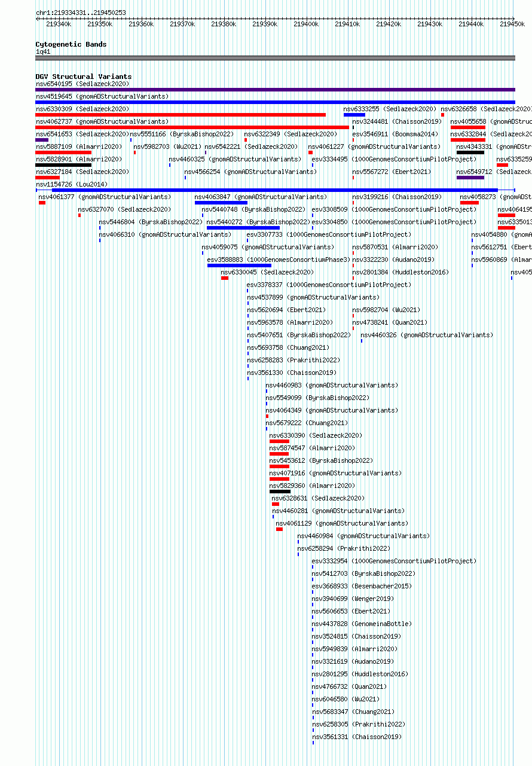
Task: Select the nsv3561331 (Chaisson2019) label
Action: coord(357,737)
